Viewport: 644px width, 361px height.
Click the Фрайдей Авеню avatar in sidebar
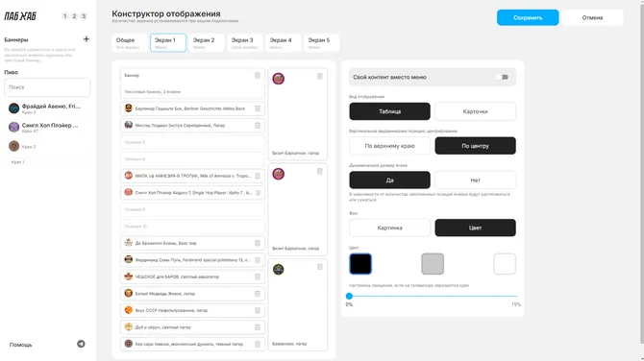14,108
